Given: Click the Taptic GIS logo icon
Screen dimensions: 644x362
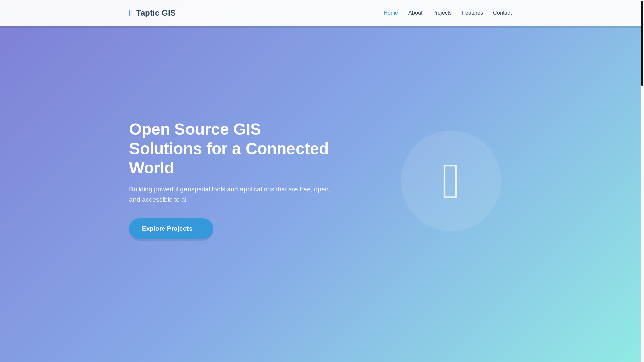Looking at the screenshot, I should coord(131,13).
